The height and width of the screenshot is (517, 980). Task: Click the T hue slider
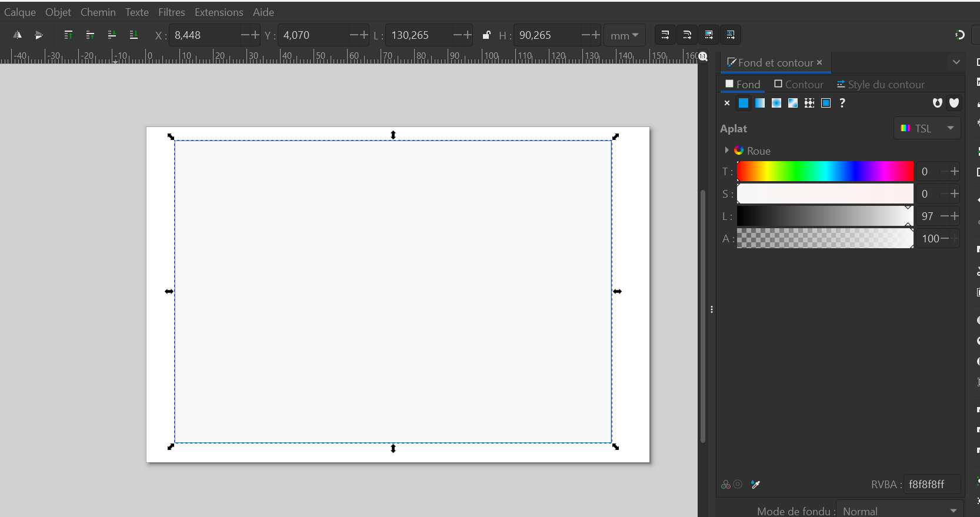(825, 171)
